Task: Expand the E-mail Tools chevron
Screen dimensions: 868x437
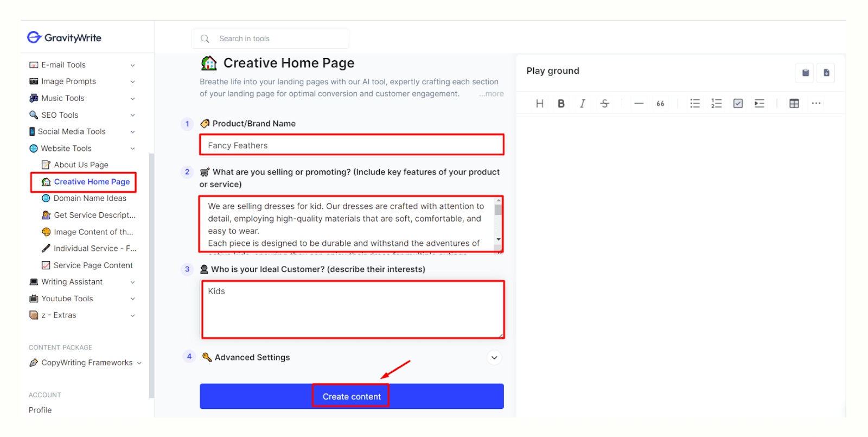Action: pyautogui.click(x=132, y=65)
